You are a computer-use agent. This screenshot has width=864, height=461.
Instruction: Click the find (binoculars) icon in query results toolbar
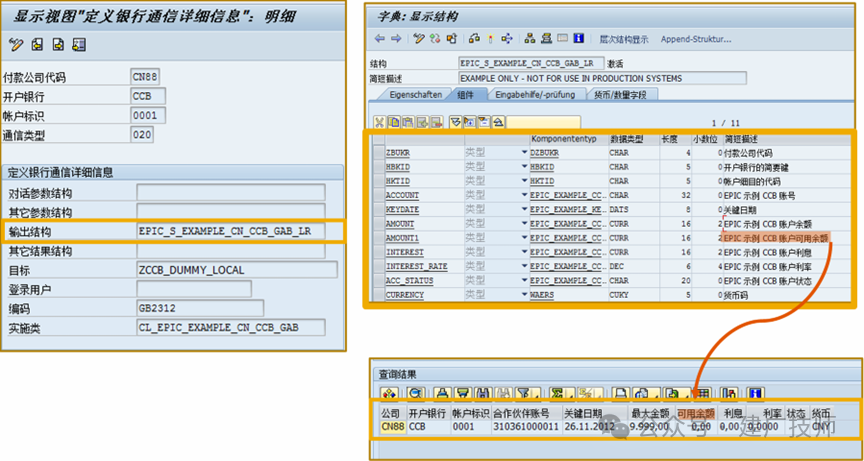coord(484,393)
